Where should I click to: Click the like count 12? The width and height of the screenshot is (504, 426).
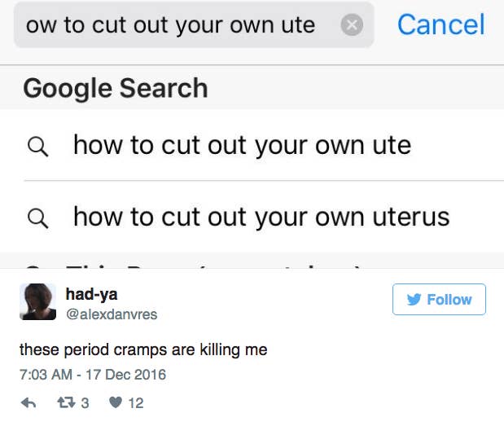[x=136, y=403]
